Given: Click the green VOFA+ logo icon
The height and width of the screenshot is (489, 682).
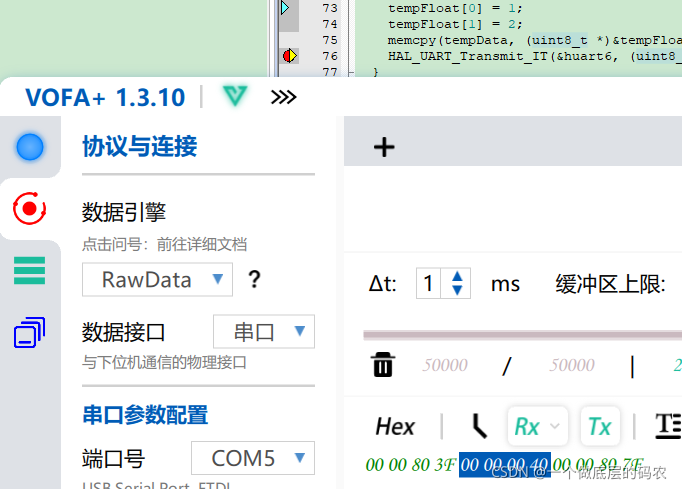Looking at the screenshot, I should click(x=235, y=96).
